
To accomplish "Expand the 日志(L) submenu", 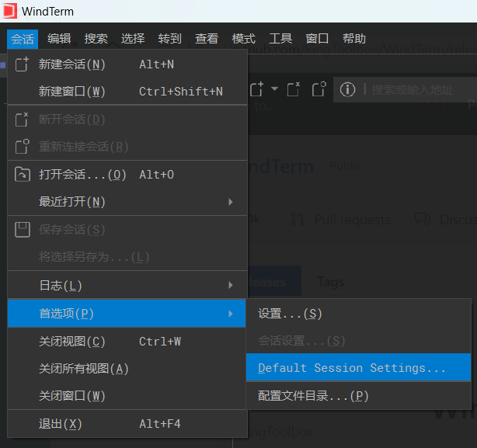I will (127, 286).
